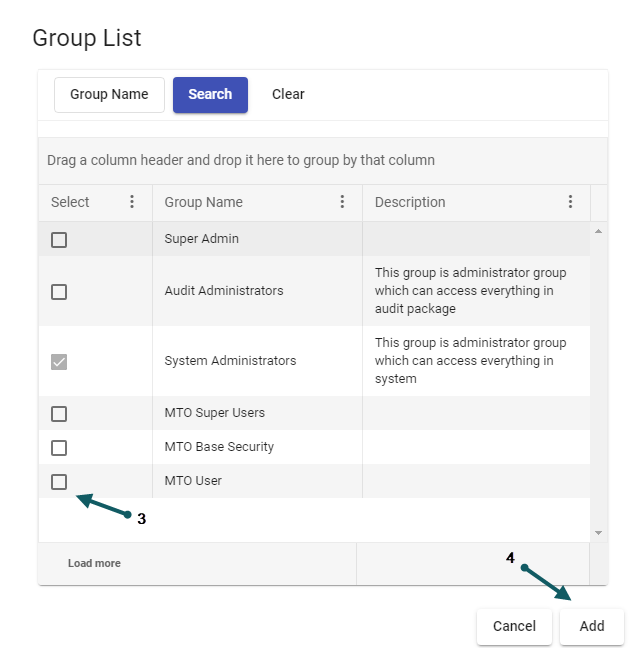Click the Add button
643x648 pixels.
pos(591,627)
